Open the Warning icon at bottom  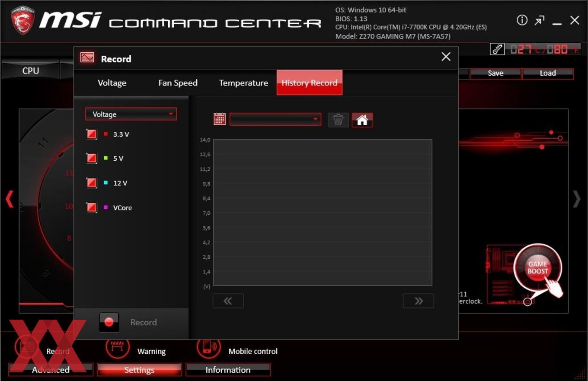(x=118, y=347)
